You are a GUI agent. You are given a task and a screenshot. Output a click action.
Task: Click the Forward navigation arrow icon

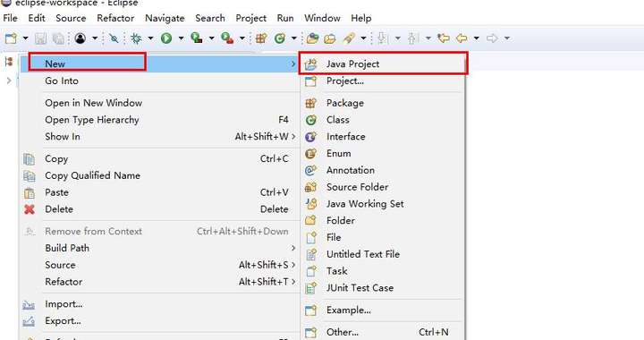(x=492, y=38)
